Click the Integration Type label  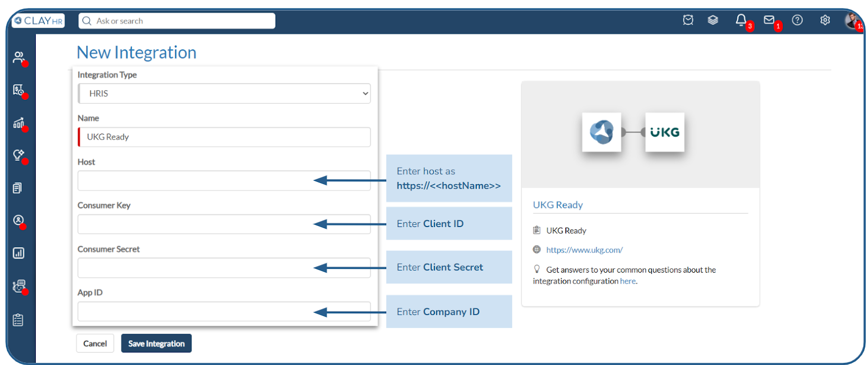tap(107, 75)
